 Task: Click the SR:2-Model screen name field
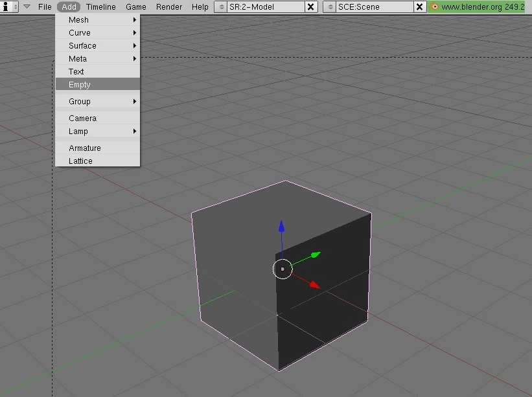tap(266, 6)
